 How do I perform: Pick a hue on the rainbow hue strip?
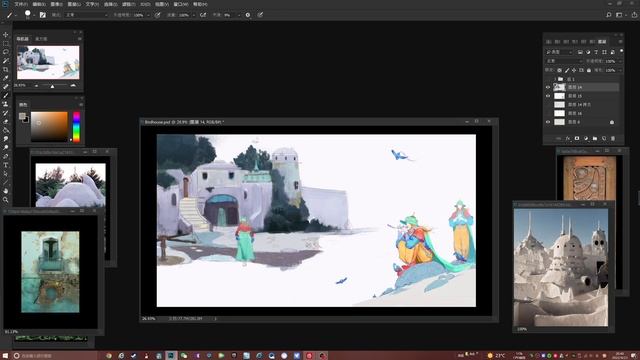tap(76, 127)
